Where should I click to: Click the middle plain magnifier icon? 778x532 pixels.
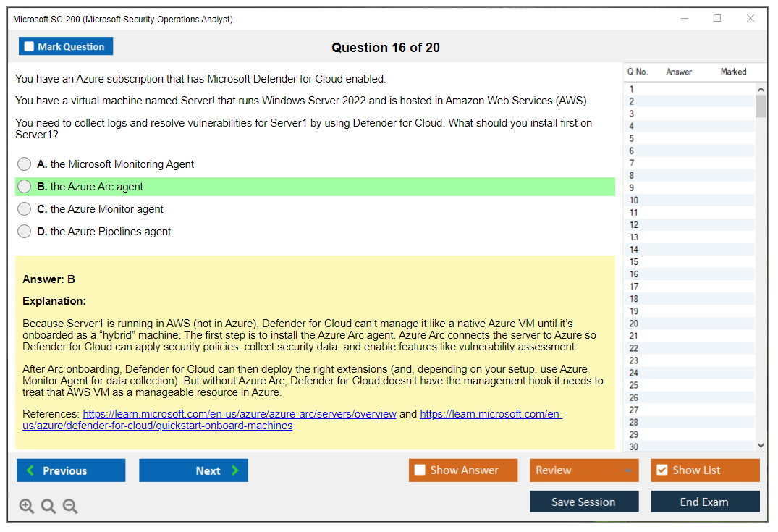(x=48, y=506)
